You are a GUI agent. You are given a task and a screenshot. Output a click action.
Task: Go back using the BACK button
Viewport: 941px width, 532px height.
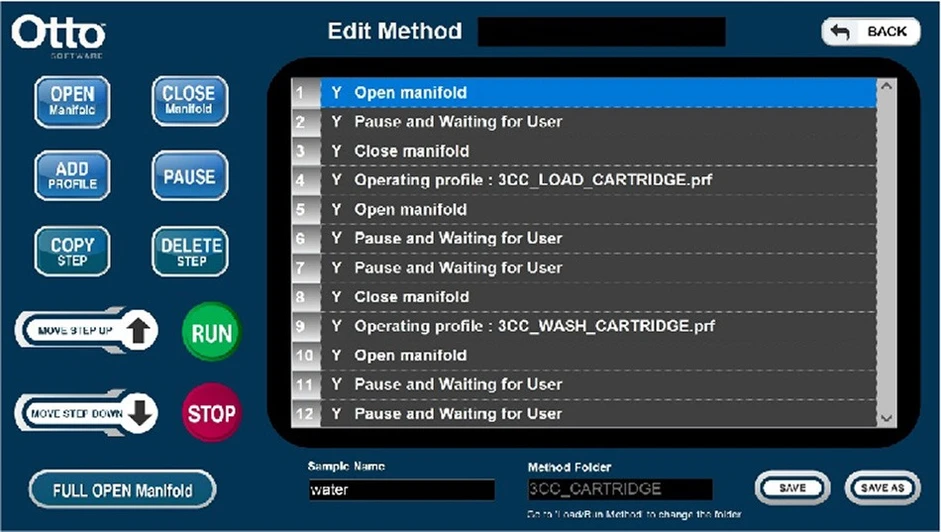coord(871,31)
